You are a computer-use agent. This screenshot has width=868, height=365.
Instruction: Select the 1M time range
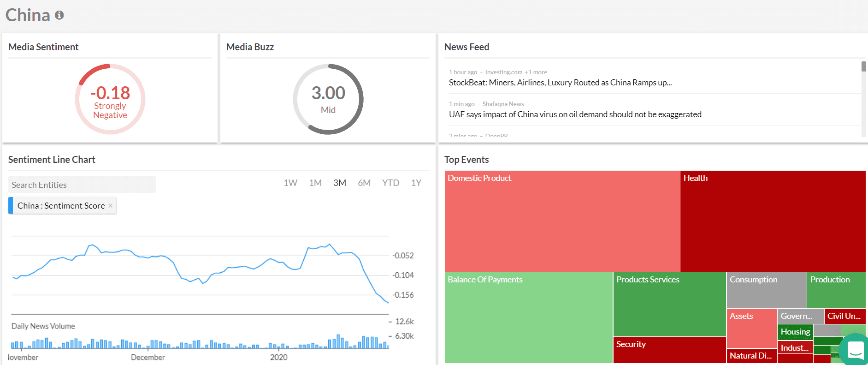[x=315, y=183]
